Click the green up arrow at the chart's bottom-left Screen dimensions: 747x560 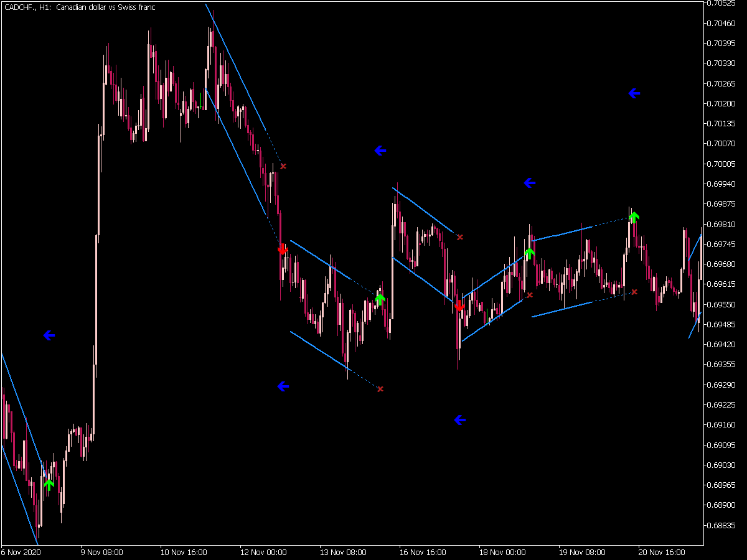[49, 484]
